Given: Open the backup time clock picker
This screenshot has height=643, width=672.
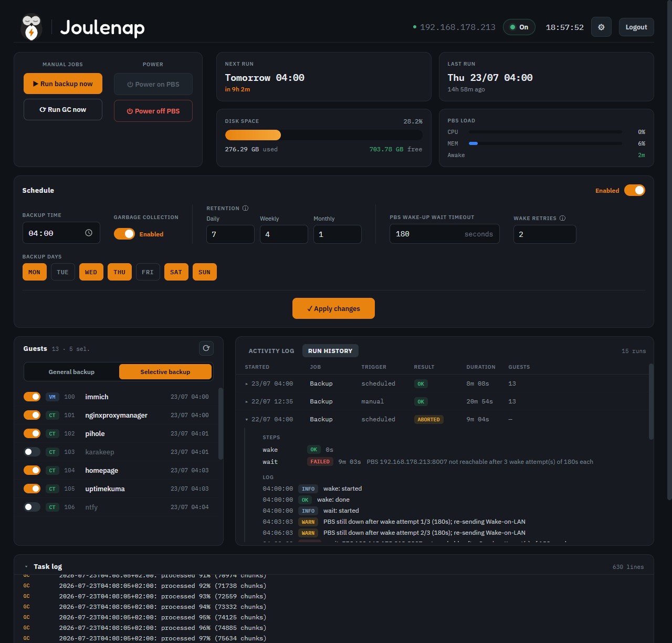Looking at the screenshot, I should [89, 233].
